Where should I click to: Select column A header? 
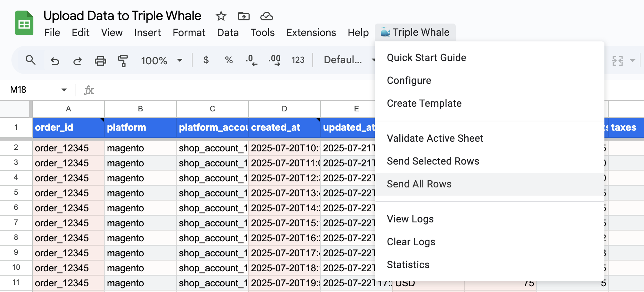point(68,109)
